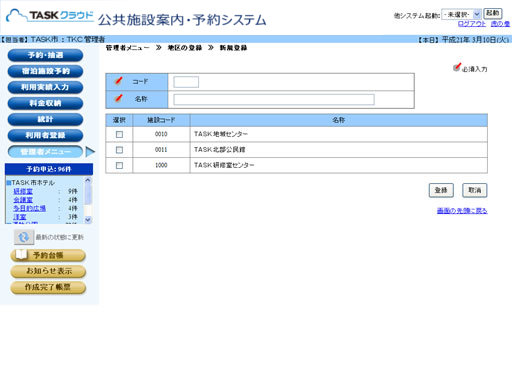Open the 他システム起動 未選択 dropdown
Screen dimensions: 512x384
click(x=461, y=14)
